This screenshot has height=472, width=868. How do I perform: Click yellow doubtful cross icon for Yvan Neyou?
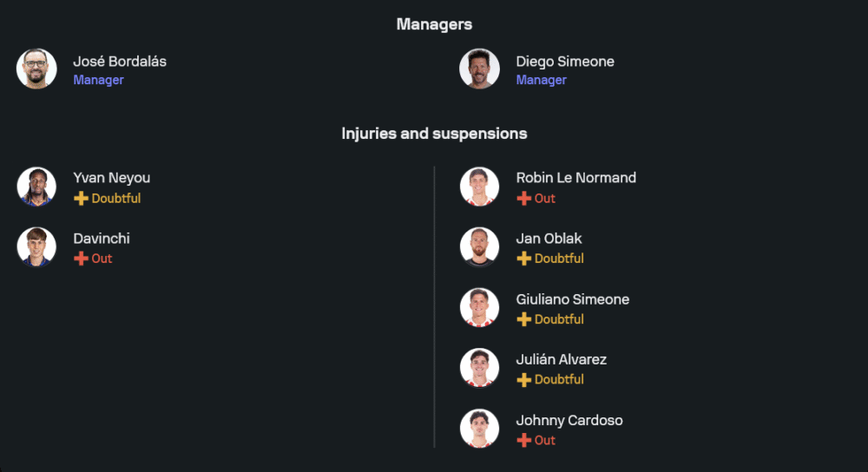click(81, 199)
